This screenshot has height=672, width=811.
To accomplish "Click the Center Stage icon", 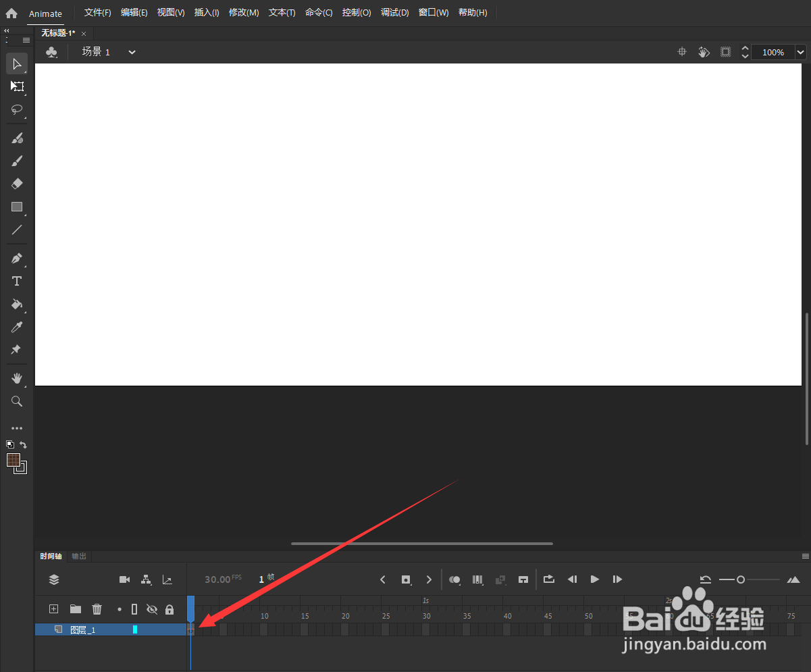I will pos(682,52).
